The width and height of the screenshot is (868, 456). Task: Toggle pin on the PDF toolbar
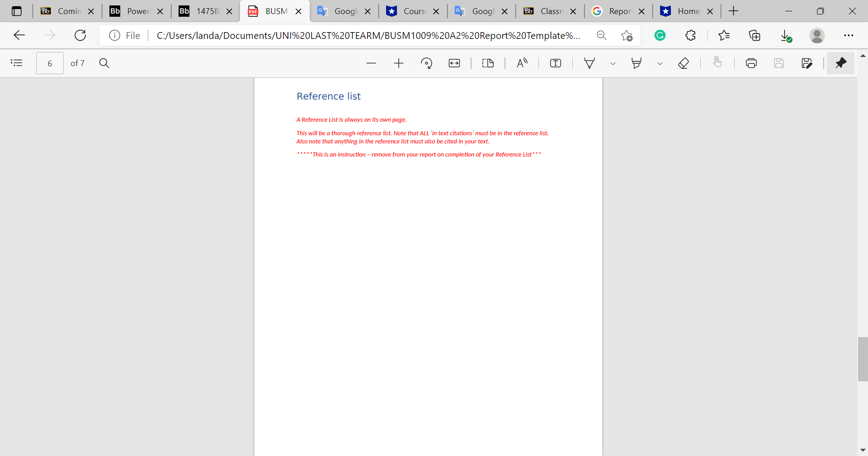(841, 63)
